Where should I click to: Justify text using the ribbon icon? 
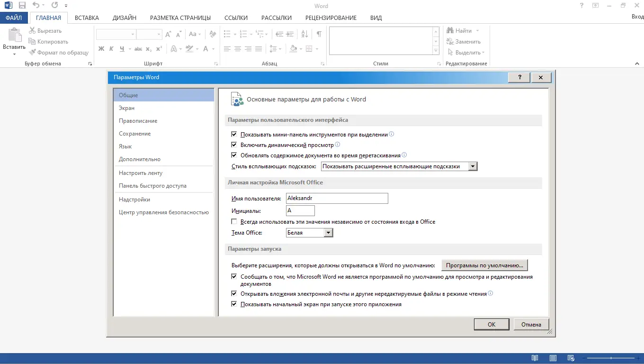click(259, 49)
